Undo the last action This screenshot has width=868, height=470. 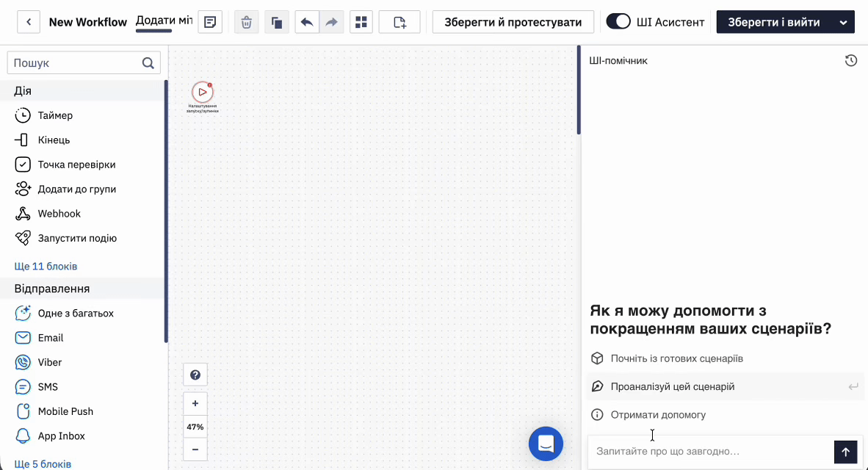[x=307, y=22]
